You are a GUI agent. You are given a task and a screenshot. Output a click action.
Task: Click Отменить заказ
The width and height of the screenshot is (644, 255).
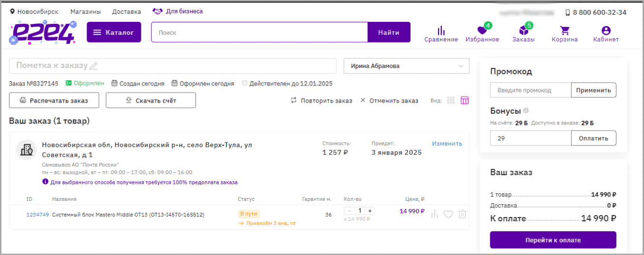[x=389, y=101]
